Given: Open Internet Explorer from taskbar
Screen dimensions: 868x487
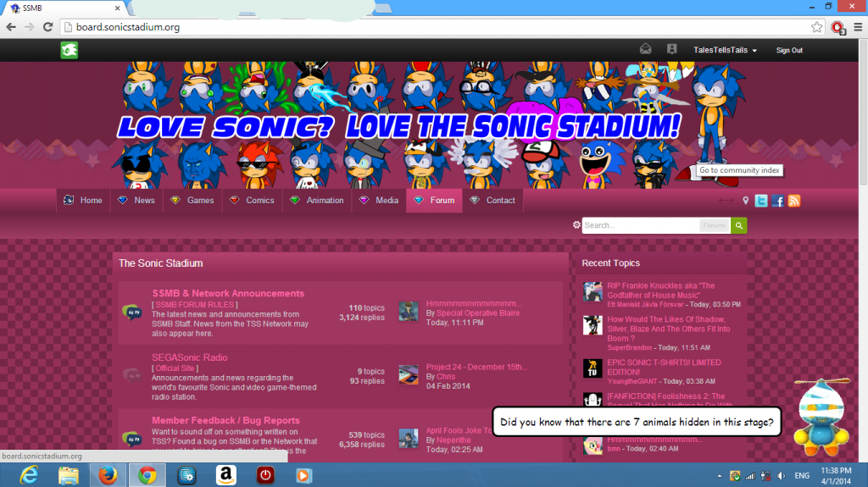Looking at the screenshot, I should click(29, 475).
